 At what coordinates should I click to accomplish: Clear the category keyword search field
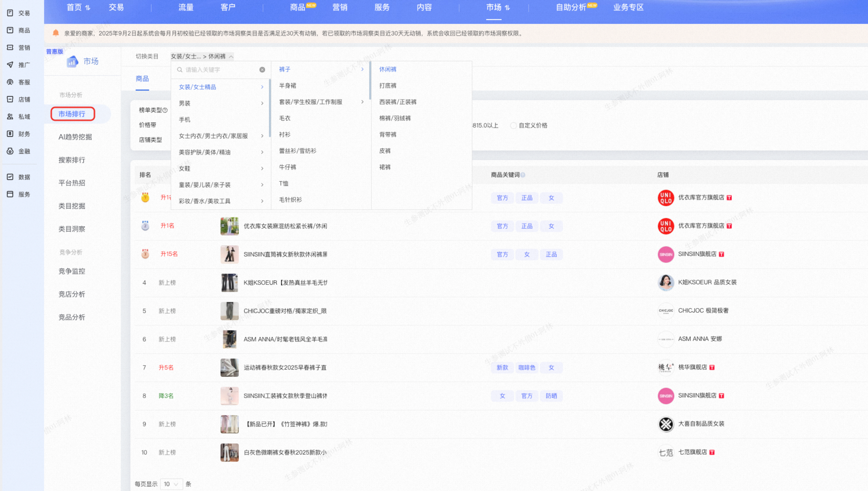(x=262, y=70)
